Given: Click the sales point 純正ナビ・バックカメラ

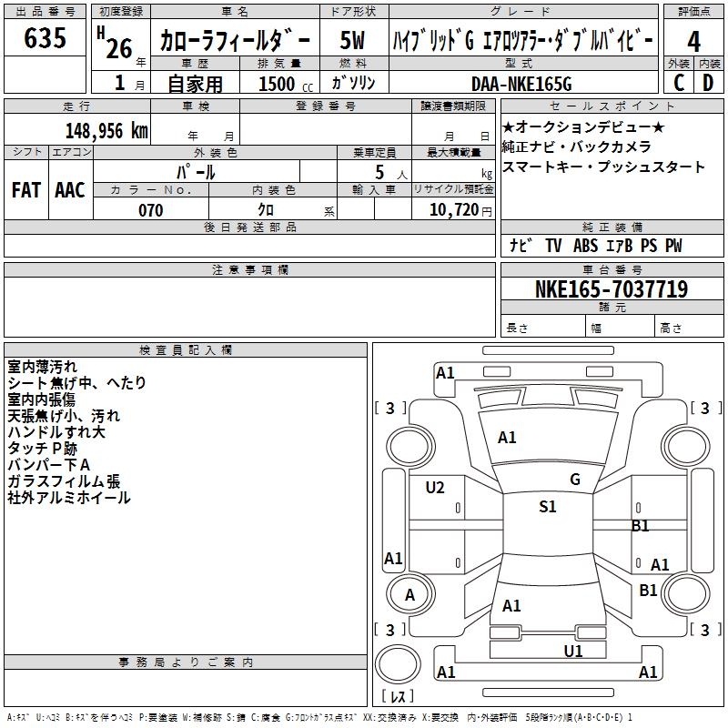Looking at the screenshot, I should coord(576,147).
